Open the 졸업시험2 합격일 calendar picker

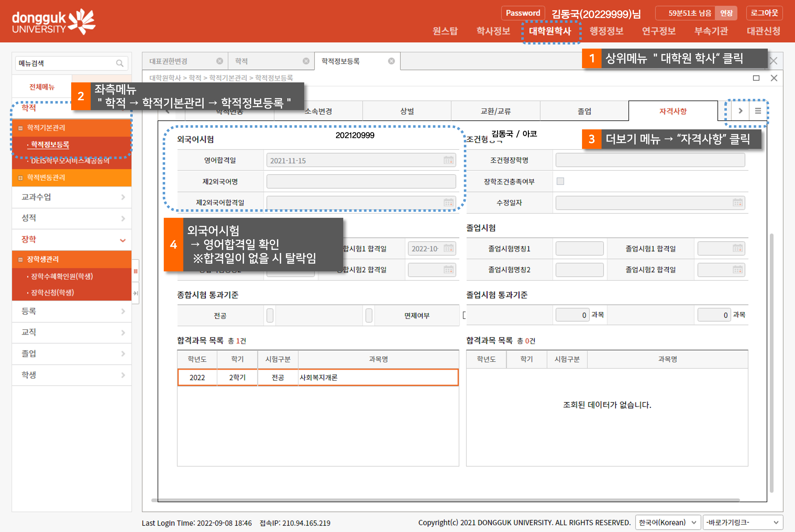click(x=737, y=270)
